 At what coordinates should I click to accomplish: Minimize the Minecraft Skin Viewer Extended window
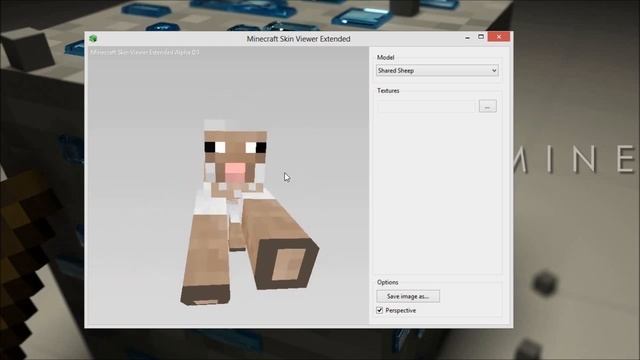467,37
